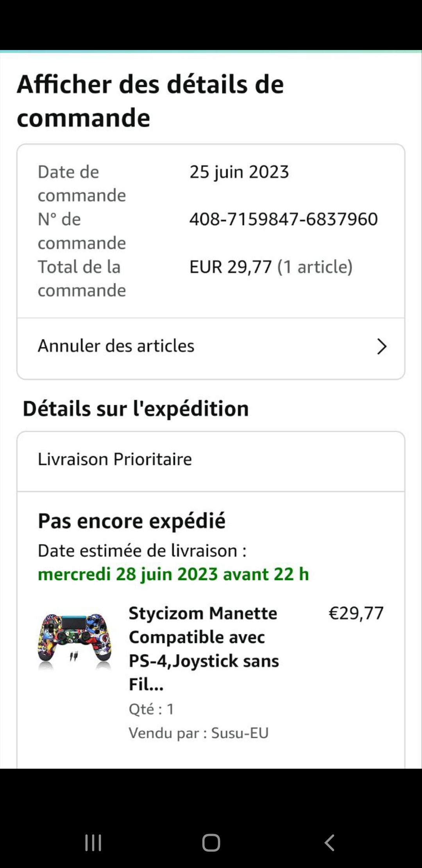Tap the Livraison Prioritaire shipping row
The width and height of the screenshot is (422, 868).
[x=115, y=459]
